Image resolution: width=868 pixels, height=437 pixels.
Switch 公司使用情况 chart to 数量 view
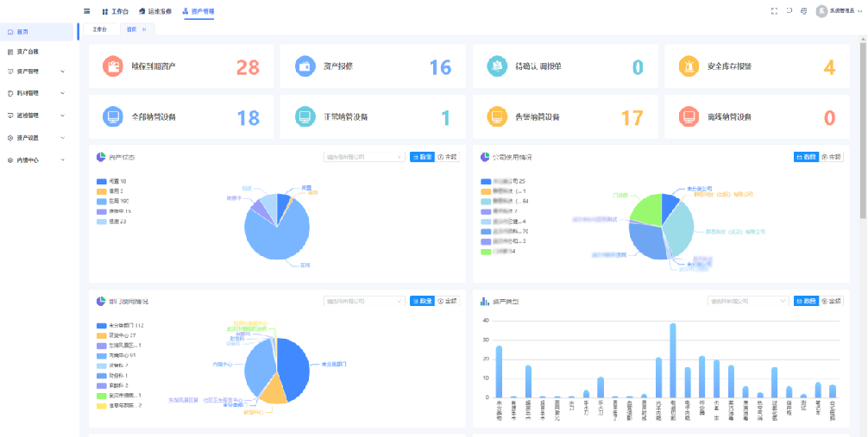[x=806, y=157]
